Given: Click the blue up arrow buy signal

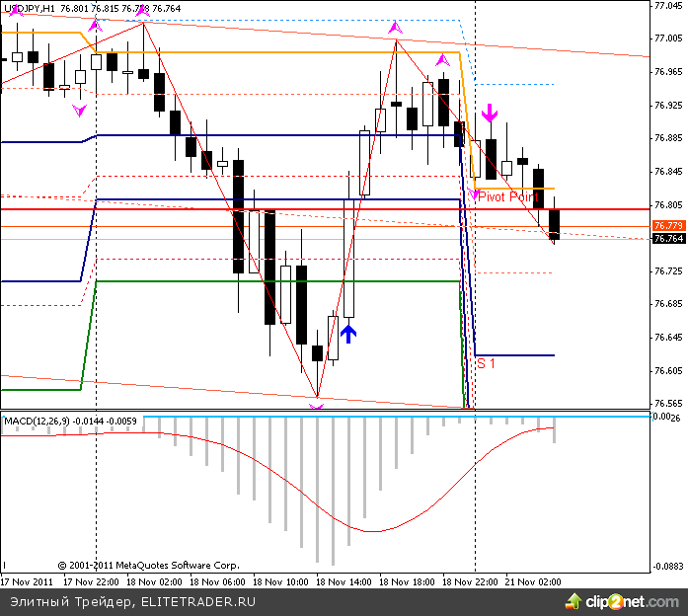Looking at the screenshot, I should (x=348, y=333).
